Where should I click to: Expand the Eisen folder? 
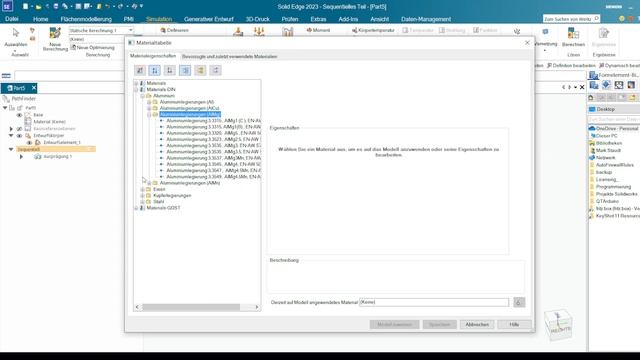tap(143, 189)
